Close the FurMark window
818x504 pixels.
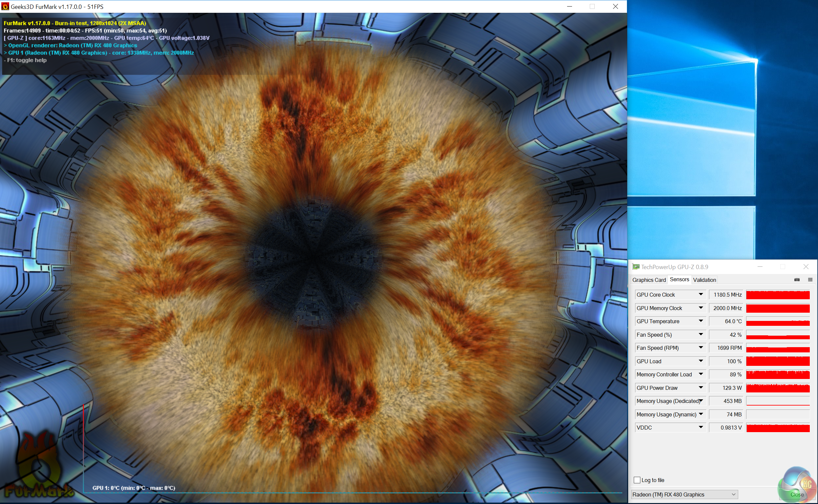615,6
